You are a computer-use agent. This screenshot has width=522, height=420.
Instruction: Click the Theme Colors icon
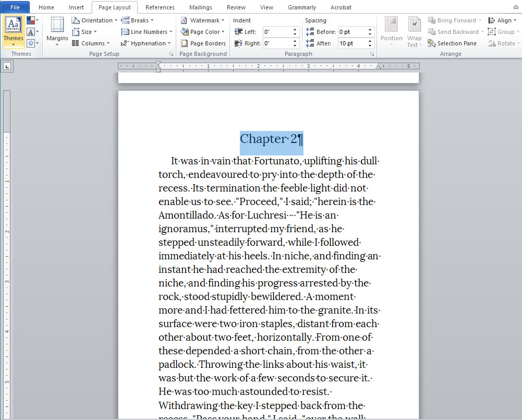click(31, 20)
